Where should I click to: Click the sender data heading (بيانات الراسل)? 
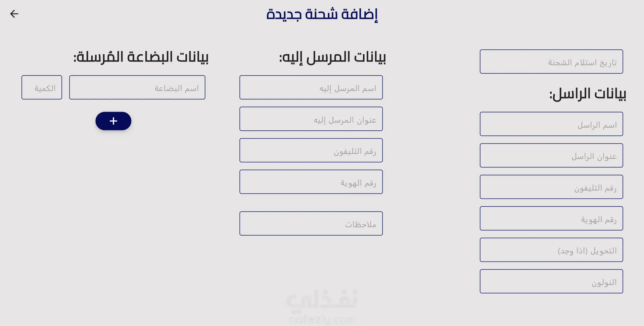click(588, 94)
